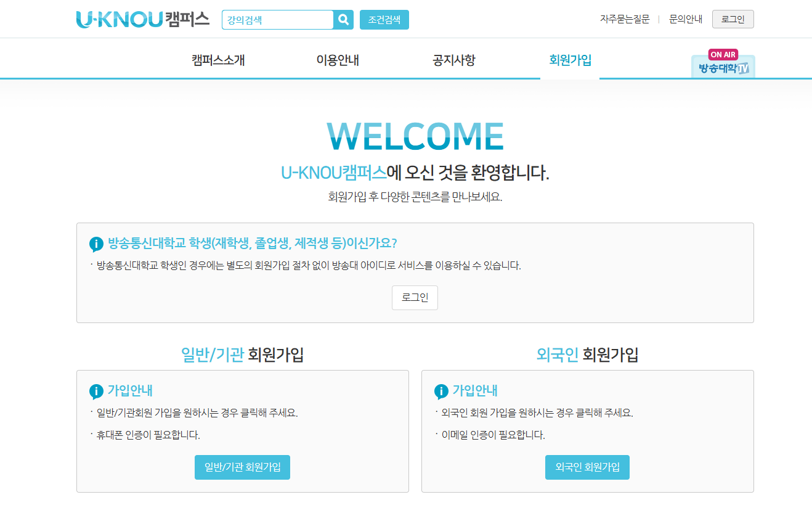Open the 캠퍼스소개 menu

[x=218, y=60]
